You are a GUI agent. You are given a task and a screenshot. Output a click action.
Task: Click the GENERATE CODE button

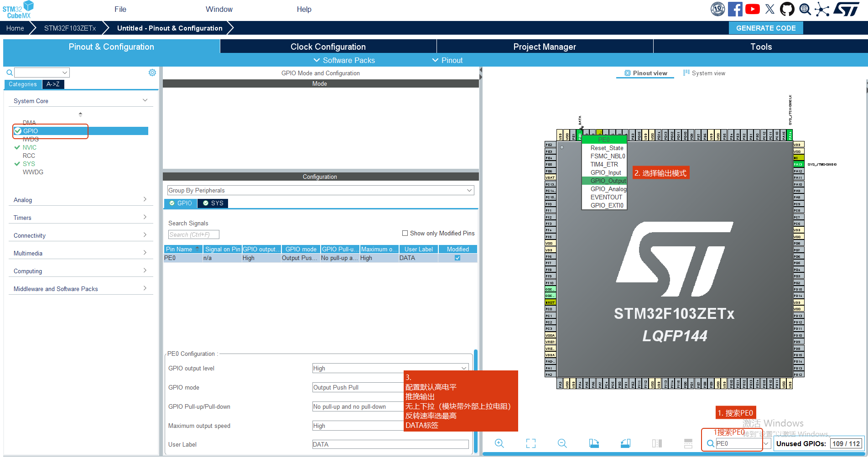766,28
